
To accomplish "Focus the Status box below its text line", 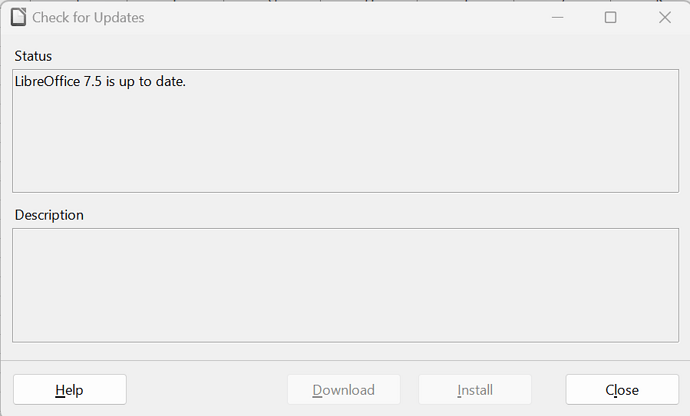I will 345,141.
